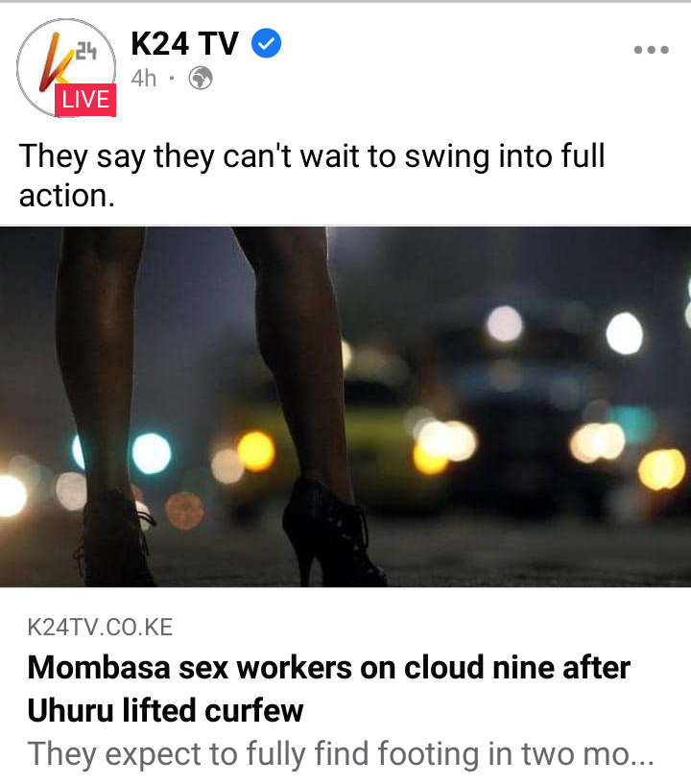Click the orange K logo in avatar
Viewport: 691px width, 784px height.
tap(54, 62)
